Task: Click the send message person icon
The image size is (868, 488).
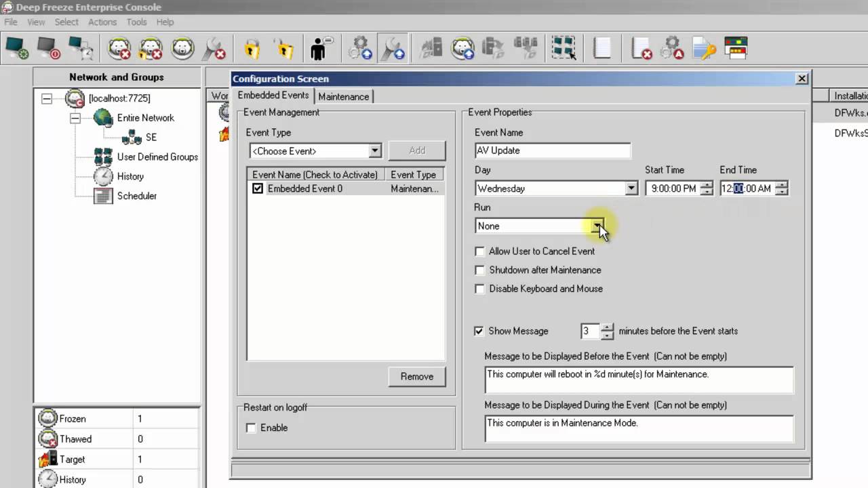Action: tap(320, 48)
